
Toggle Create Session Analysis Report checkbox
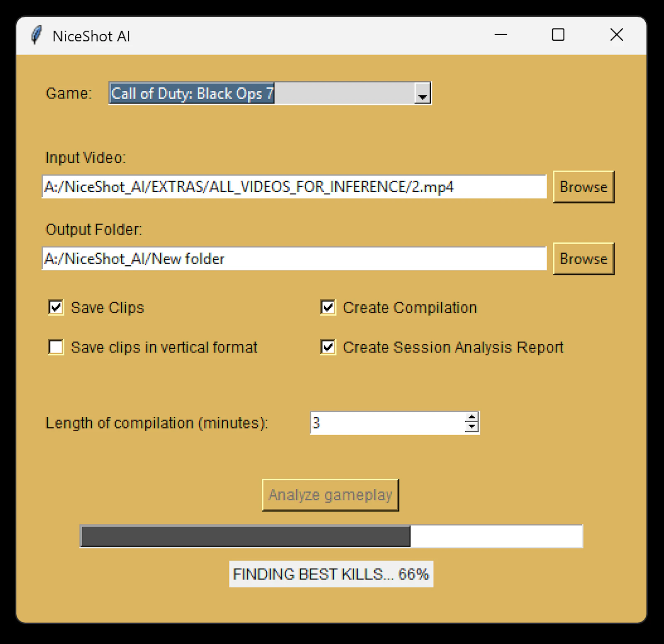coord(328,347)
